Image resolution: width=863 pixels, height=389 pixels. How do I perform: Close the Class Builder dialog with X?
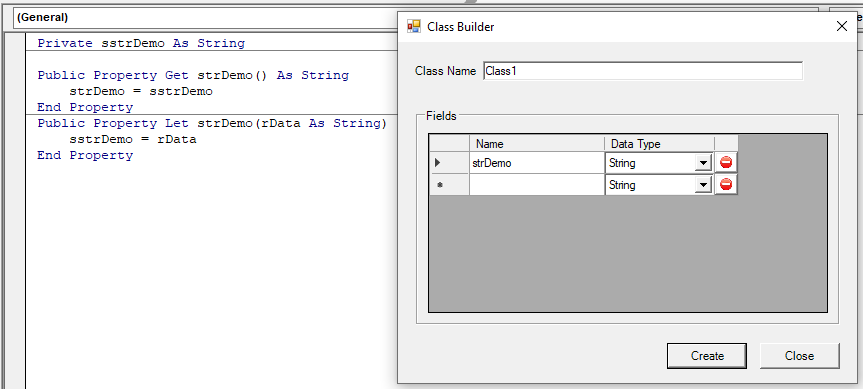tap(842, 26)
